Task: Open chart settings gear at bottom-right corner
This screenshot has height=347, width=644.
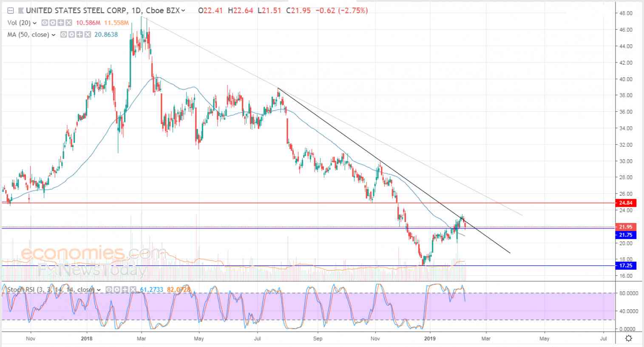Action: point(629,339)
